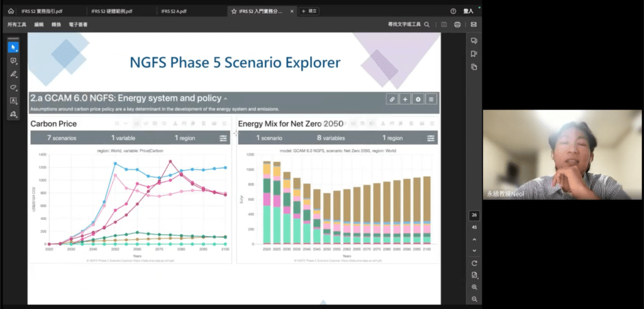Share the file via email icon

(x=474, y=25)
